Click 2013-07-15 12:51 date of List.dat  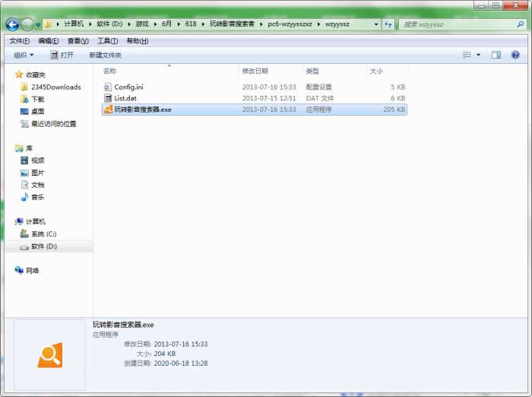269,98
